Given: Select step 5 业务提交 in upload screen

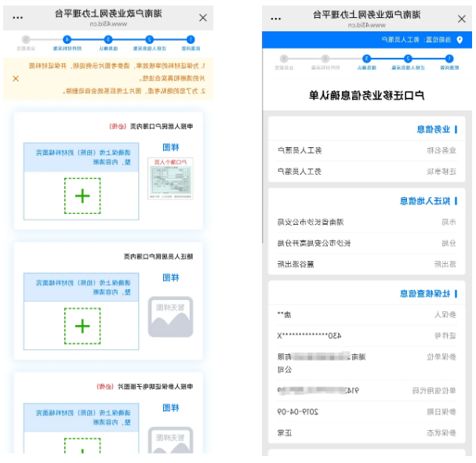Looking at the screenshot, I should point(26,43).
